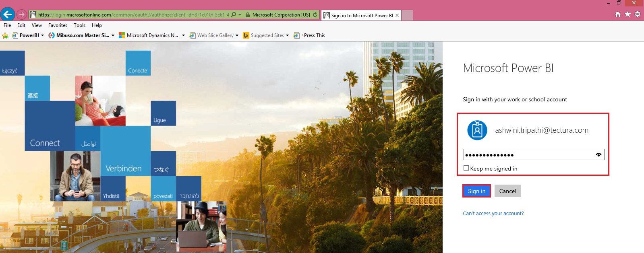This screenshot has height=253, width=644.
Task: Expand the Web Slice Gallery dropdown arrow
Action: tap(237, 35)
